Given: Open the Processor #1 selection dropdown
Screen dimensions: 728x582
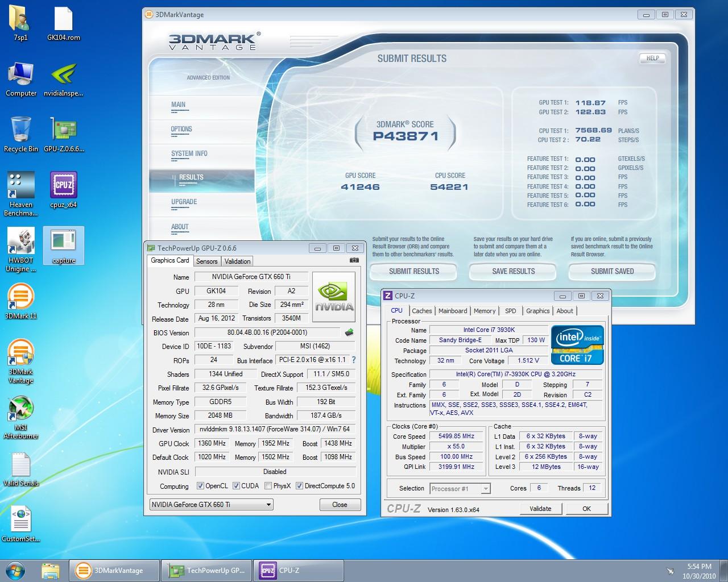Looking at the screenshot, I should coord(460,488).
